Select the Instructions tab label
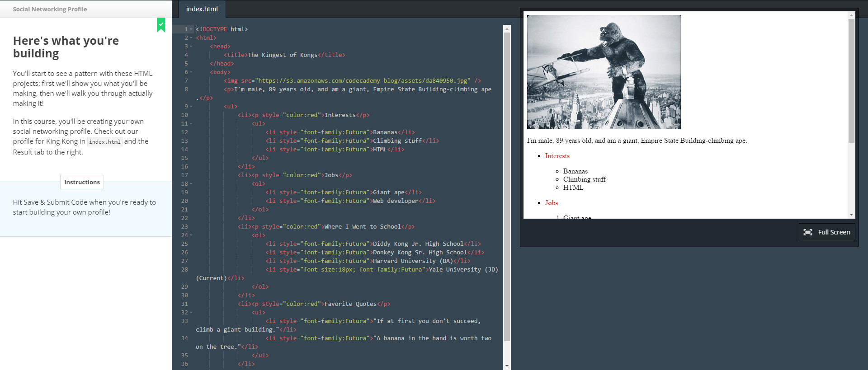Viewport: 868px width, 370px height. pos(82,182)
